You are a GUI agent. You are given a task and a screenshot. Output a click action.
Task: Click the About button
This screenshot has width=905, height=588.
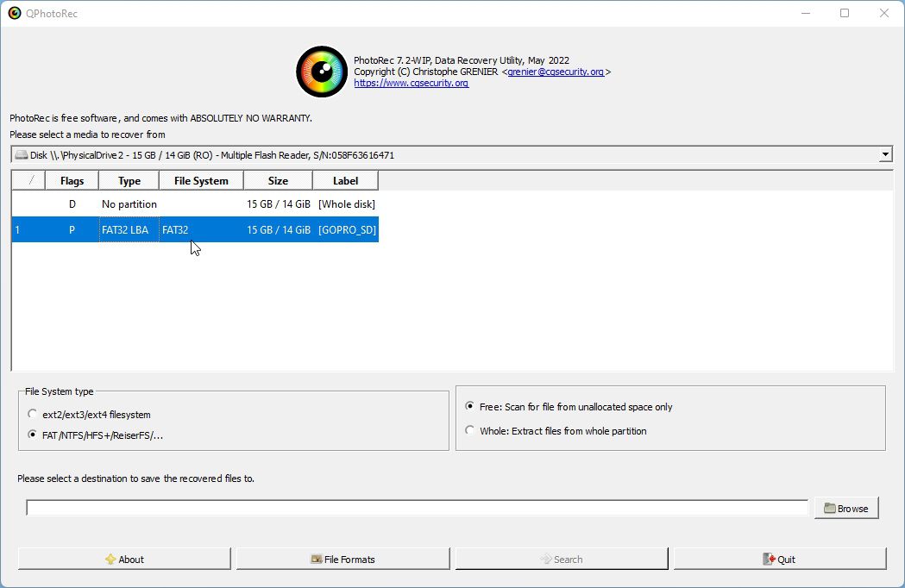[x=124, y=559]
